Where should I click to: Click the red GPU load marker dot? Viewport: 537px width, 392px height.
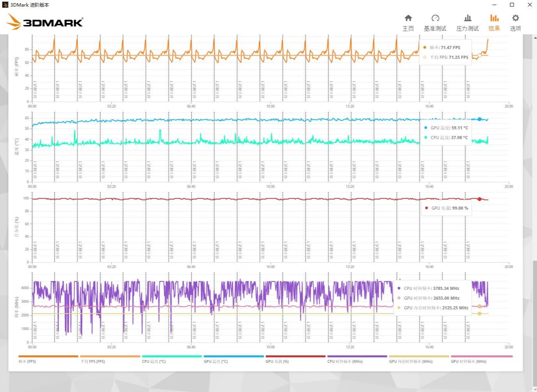480,199
